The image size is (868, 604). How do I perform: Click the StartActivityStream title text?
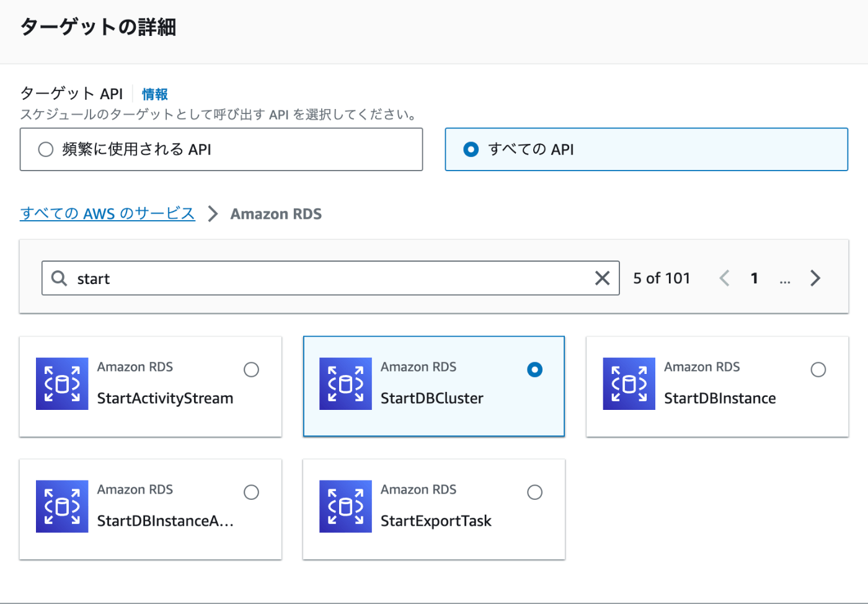click(x=165, y=398)
